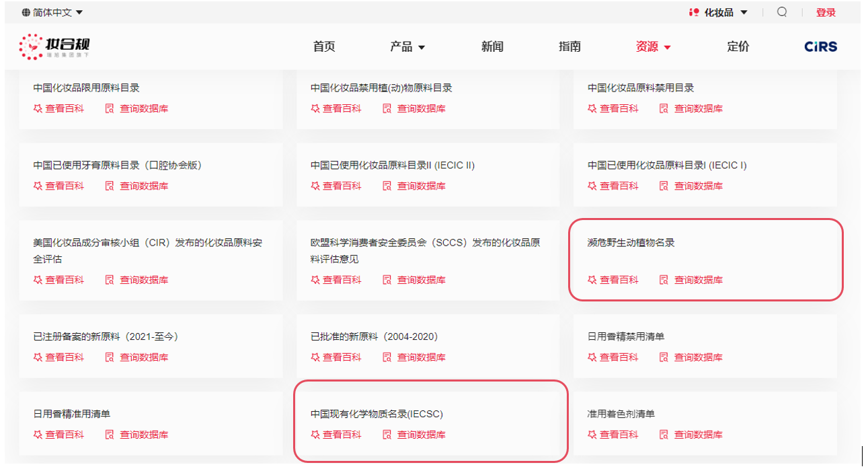Click the 查看百科 icon on 日用香精准用清单 card
Screen dimensions: 868x471
(37, 434)
